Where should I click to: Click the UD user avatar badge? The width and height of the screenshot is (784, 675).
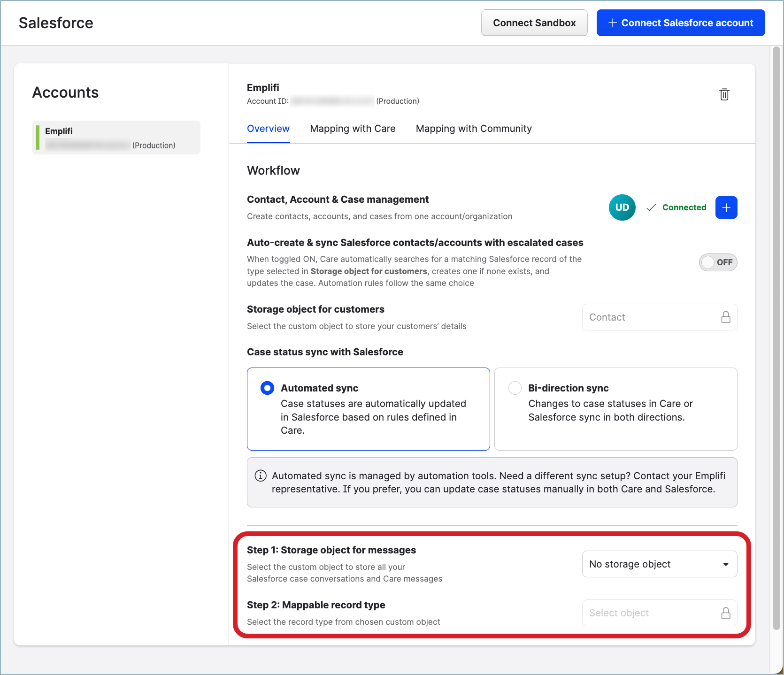(x=622, y=207)
